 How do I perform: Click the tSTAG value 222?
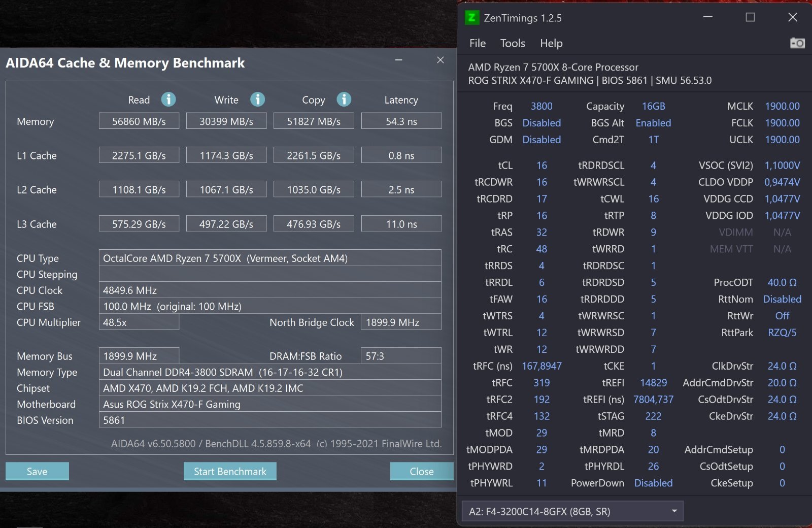[x=653, y=416]
